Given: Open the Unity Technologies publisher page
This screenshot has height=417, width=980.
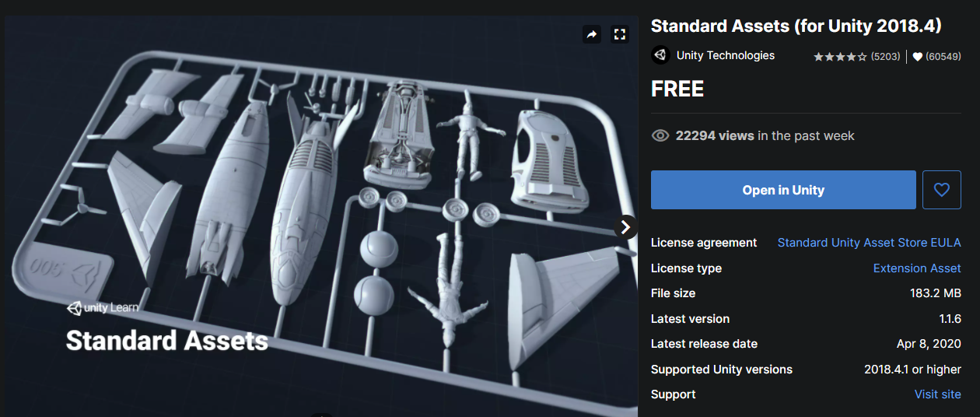Looking at the screenshot, I should [x=726, y=55].
